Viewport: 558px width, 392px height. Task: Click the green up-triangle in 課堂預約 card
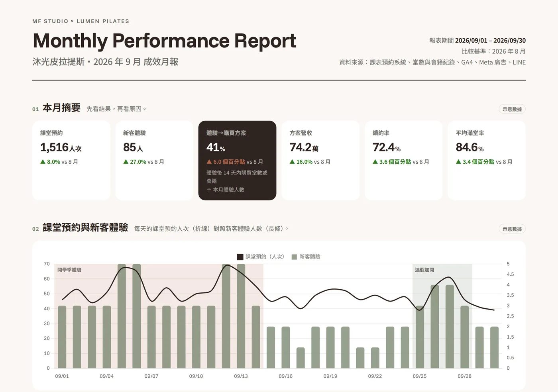43,162
